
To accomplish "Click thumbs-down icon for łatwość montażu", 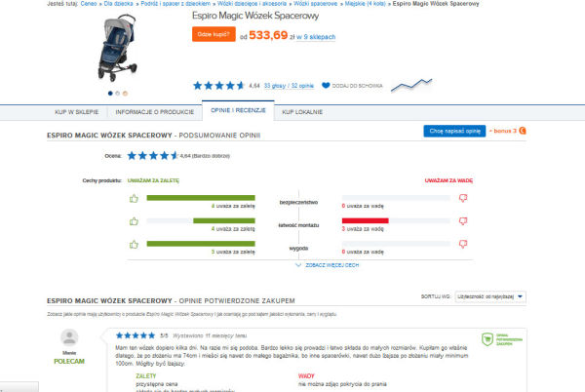I will pyautogui.click(x=463, y=221).
